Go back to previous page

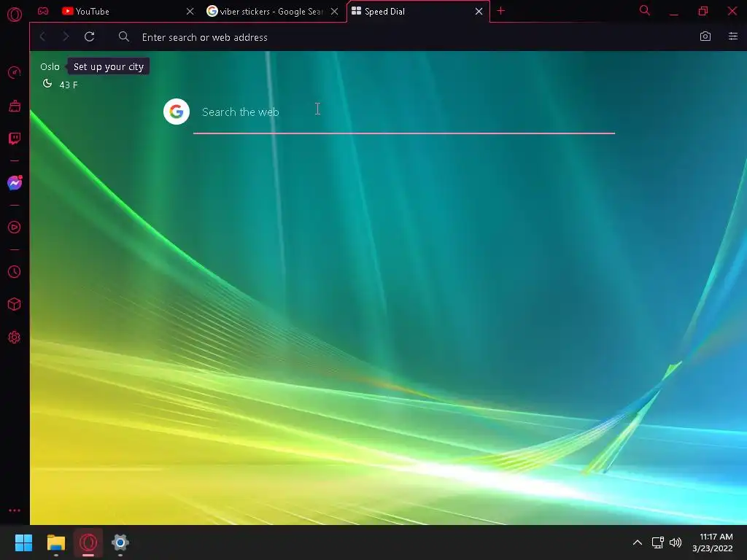(42, 36)
